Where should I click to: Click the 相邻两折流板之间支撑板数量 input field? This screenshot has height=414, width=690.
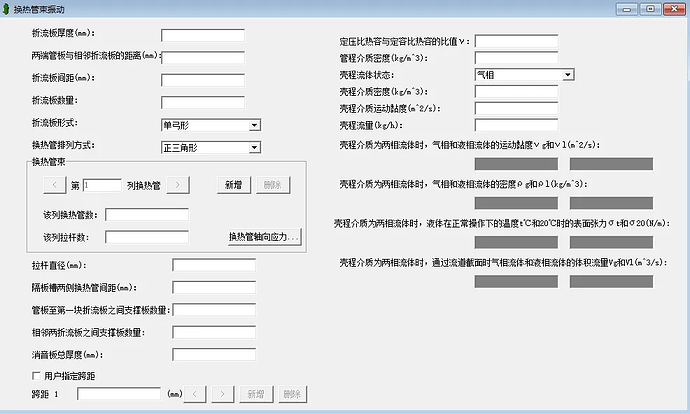point(214,332)
